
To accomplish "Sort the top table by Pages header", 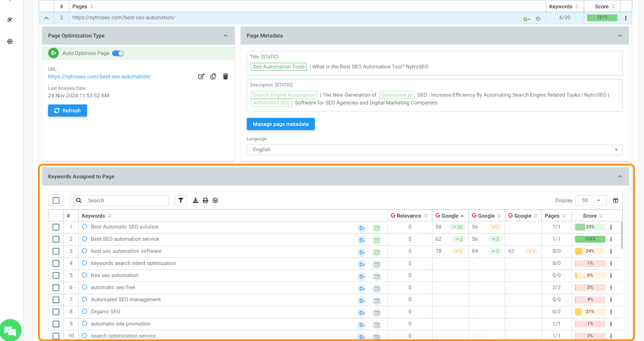I will pos(83,6).
